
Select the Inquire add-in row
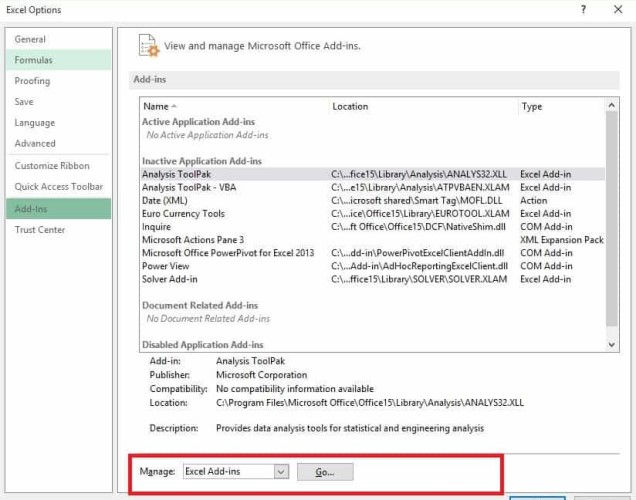(373, 227)
